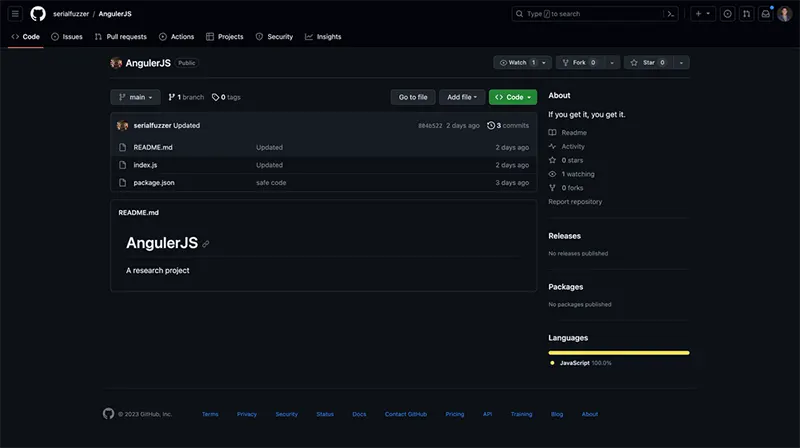
Task: Switch to the Projects tab
Action: [224, 37]
